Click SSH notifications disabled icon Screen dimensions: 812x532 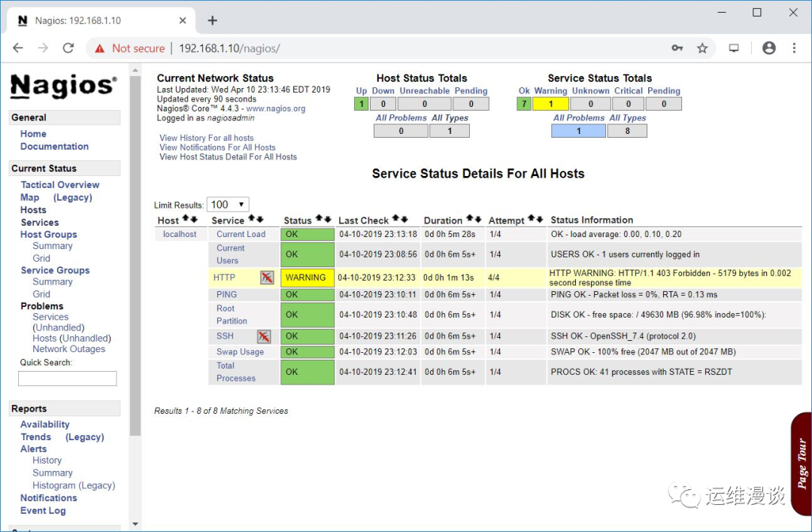pos(264,336)
